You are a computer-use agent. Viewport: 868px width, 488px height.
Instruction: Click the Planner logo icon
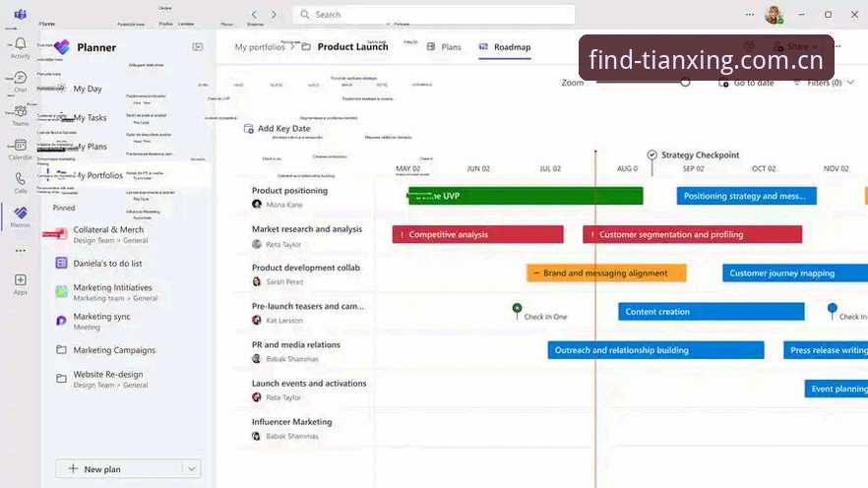[x=62, y=47]
